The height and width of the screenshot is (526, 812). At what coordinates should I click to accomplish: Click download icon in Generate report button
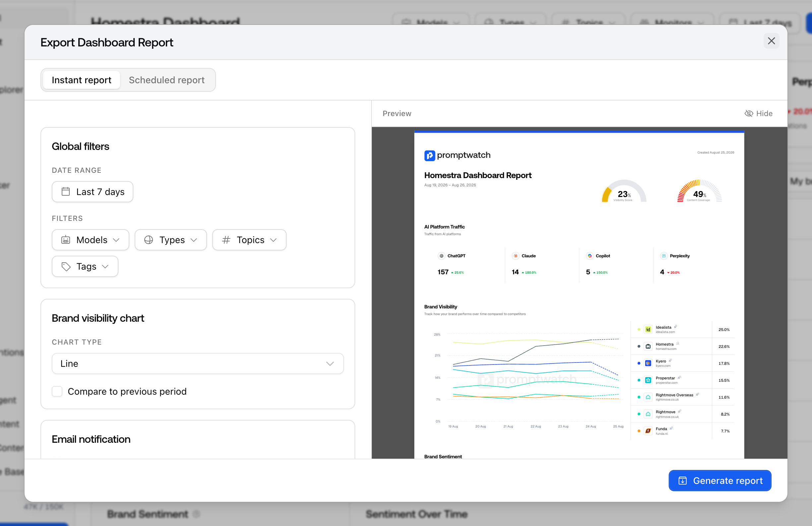[x=683, y=481]
